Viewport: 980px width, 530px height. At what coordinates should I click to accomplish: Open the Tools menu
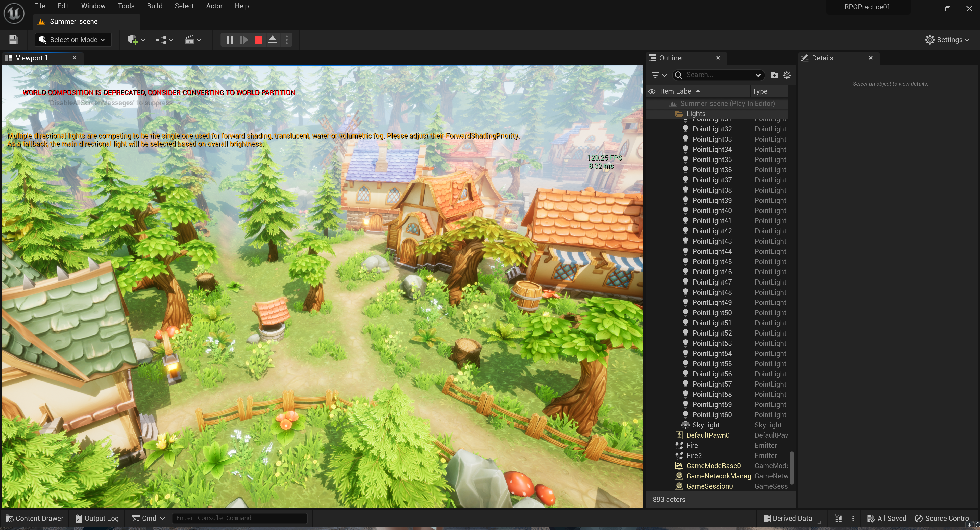click(x=126, y=6)
